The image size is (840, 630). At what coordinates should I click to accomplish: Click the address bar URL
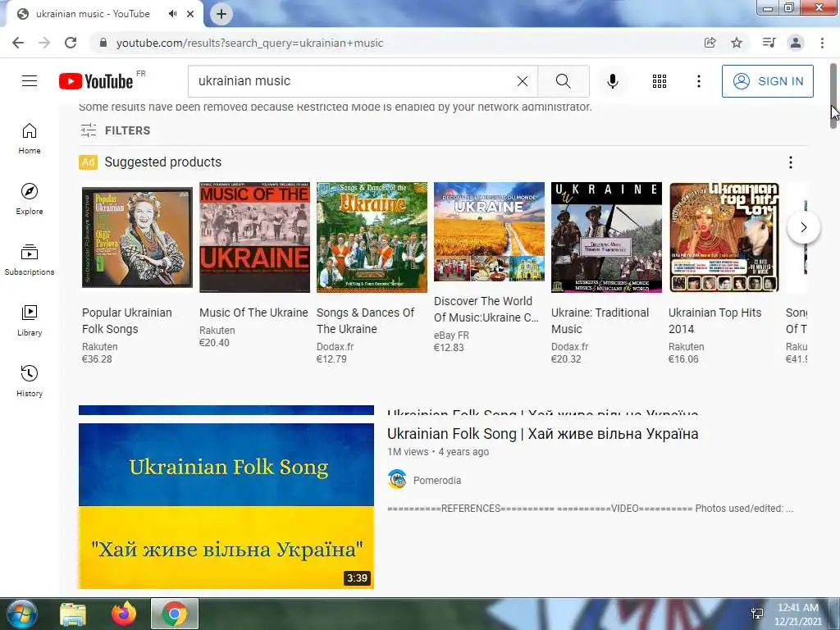point(249,43)
